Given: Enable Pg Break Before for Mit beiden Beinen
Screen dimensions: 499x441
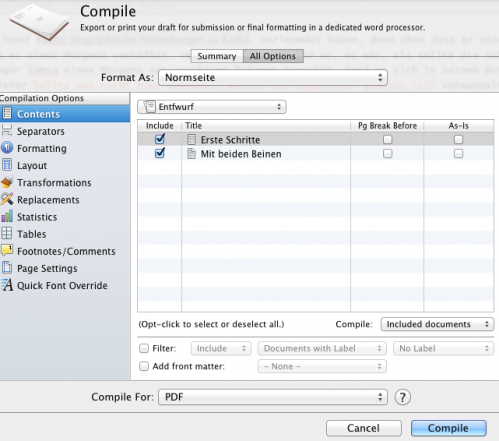Looking at the screenshot, I should [x=387, y=153].
